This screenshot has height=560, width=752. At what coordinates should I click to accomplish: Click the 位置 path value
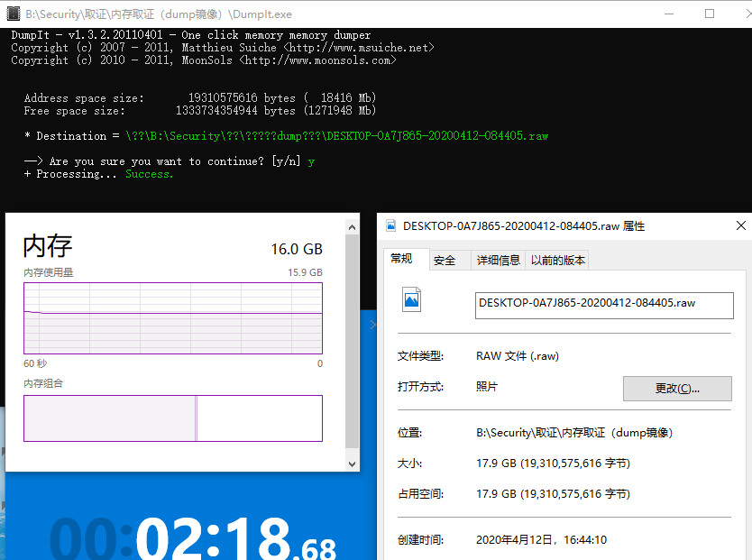coord(574,433)
